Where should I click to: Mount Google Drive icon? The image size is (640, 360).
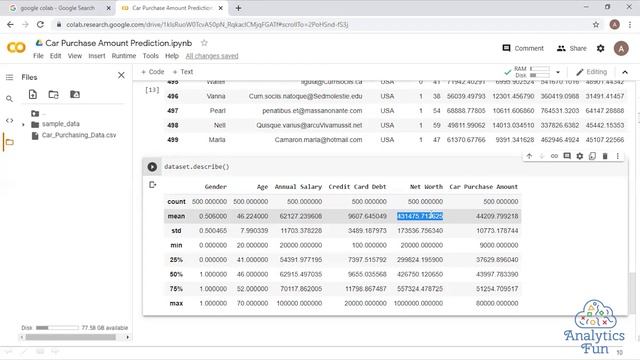pyautogui.click(x=75, y=94)
